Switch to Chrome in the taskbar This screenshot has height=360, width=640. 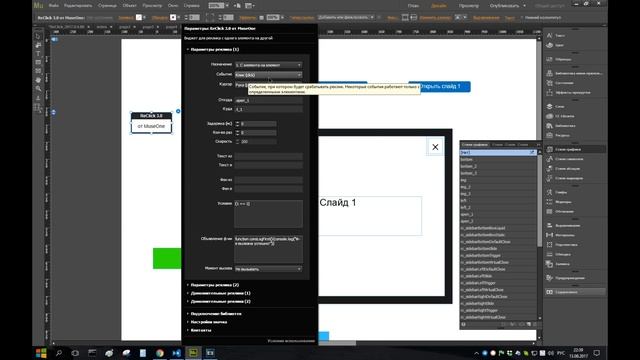tap(160, 353)
